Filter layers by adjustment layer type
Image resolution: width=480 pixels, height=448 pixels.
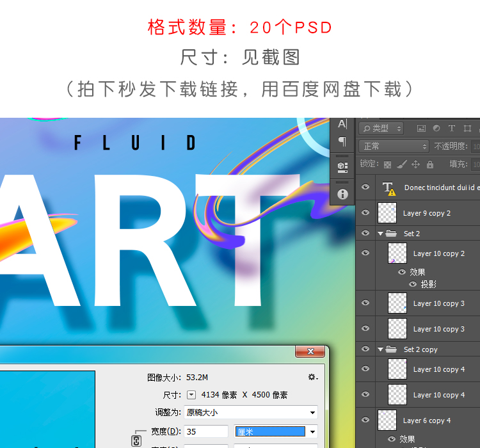pyautogui.click(x=436, y=129)
